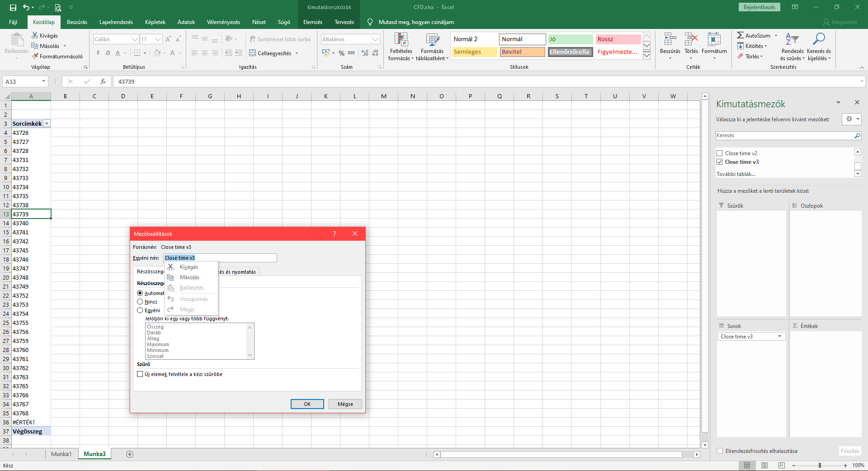This screenshot has height=471, width=868.
Task: Switch to the Munka1 sheet tab
Action: 61,454
